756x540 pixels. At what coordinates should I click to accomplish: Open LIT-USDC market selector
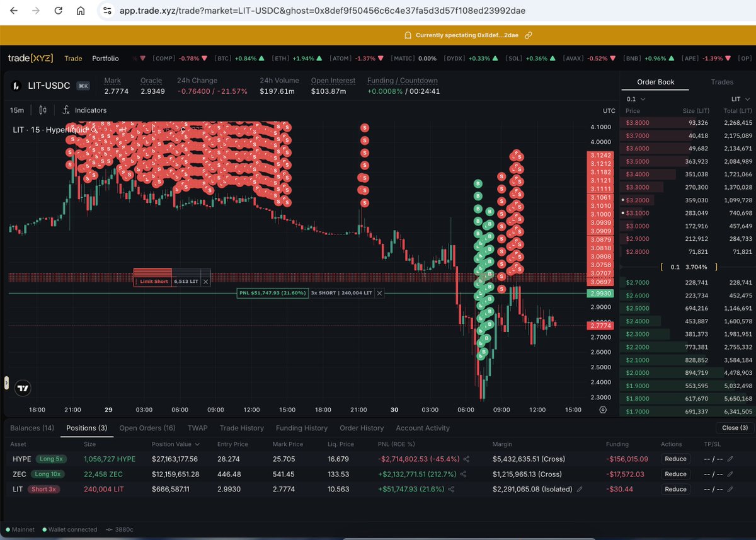tap(49, 86)
